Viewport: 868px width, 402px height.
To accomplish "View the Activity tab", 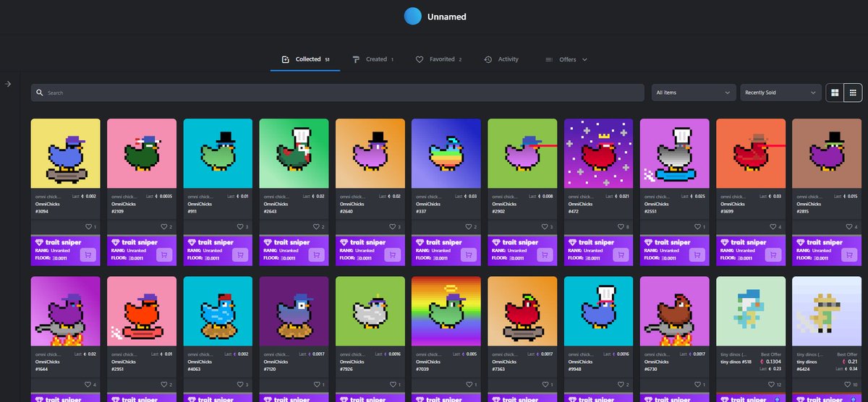I will coord(501,59).
